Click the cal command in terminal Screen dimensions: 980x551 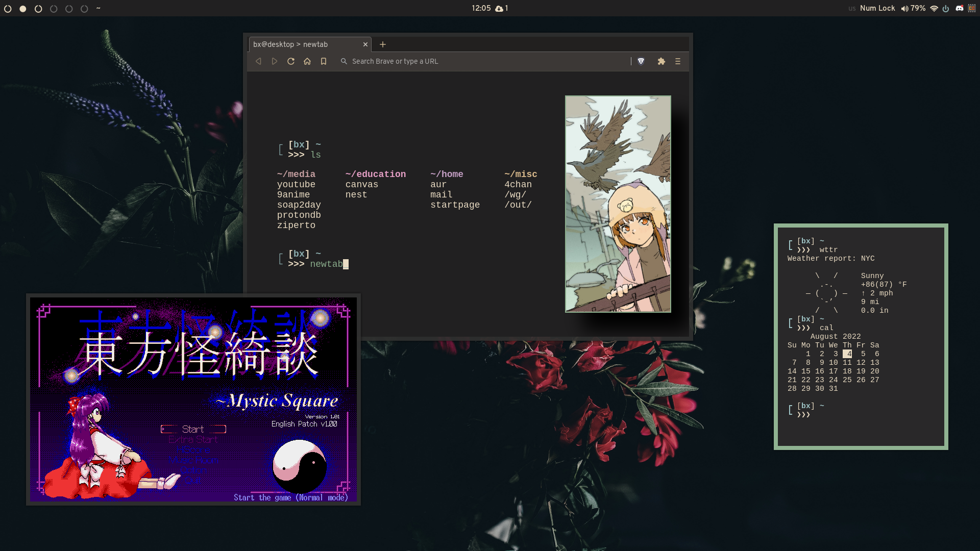pyautogui.click(x=826, y=328)
